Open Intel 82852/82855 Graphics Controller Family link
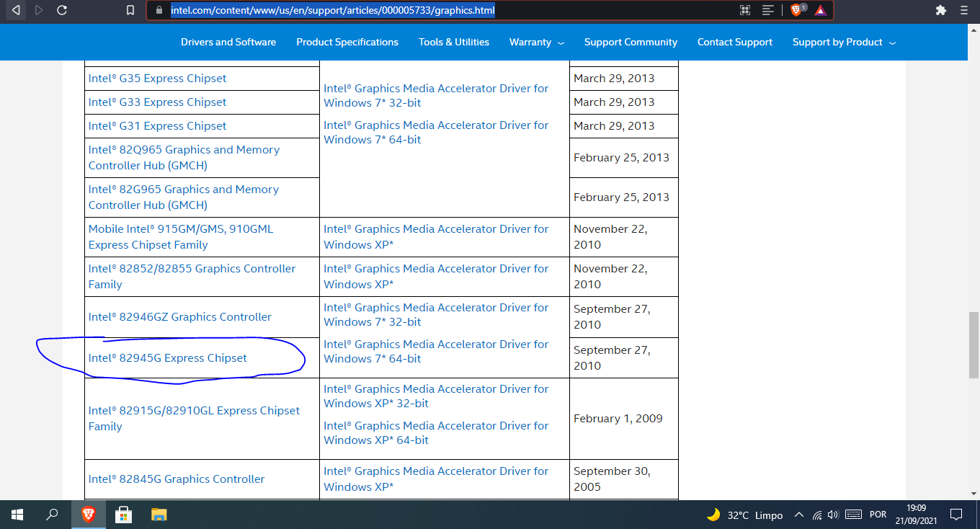 [192, 277]
